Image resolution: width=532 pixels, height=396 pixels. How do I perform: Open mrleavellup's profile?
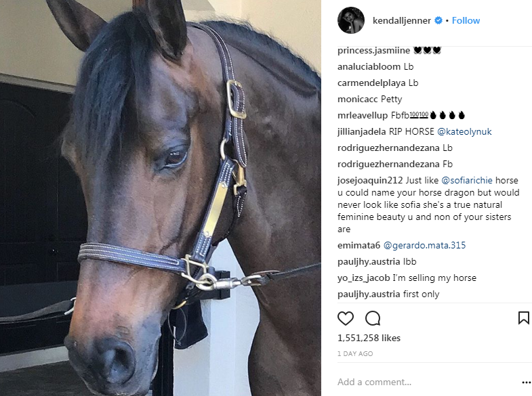tap(363, 115)
